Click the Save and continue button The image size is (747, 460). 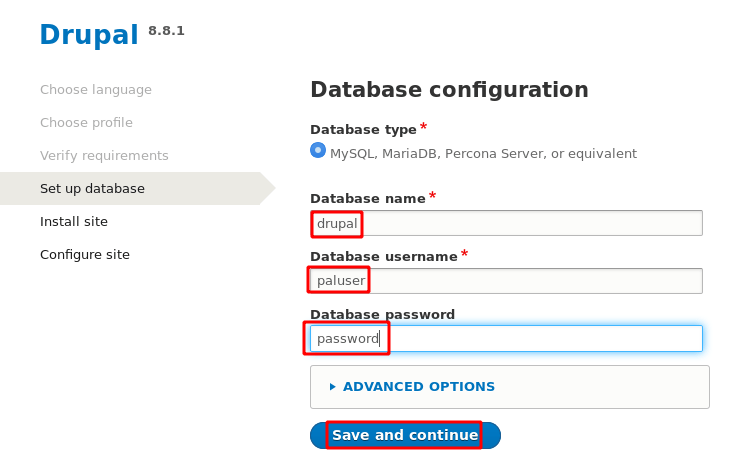point(405,436)
